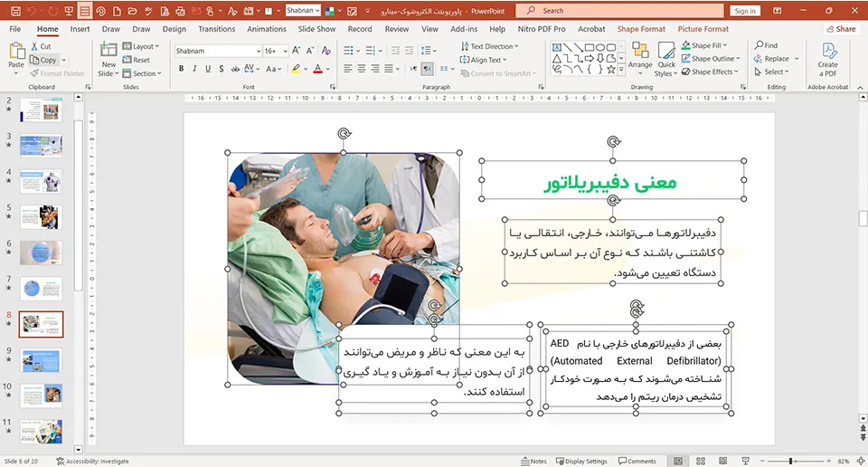Click the Undo arrow icon
Screen dimensions: 868x467
[x=32, y=11]
